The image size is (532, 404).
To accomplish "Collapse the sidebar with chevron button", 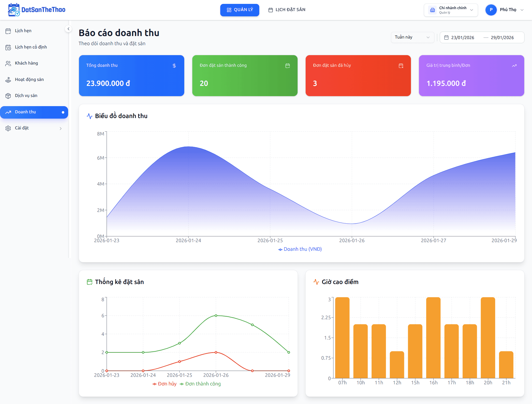I will [x=68, y=29].
